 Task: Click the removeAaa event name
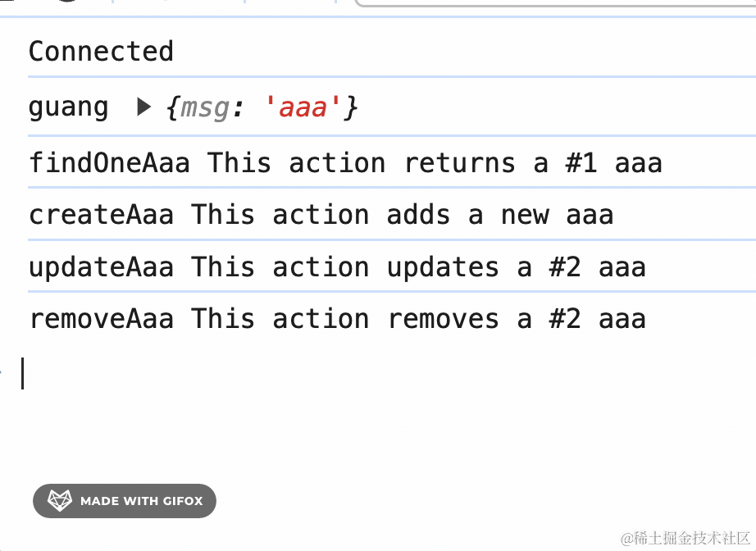(x=101, y=319)
